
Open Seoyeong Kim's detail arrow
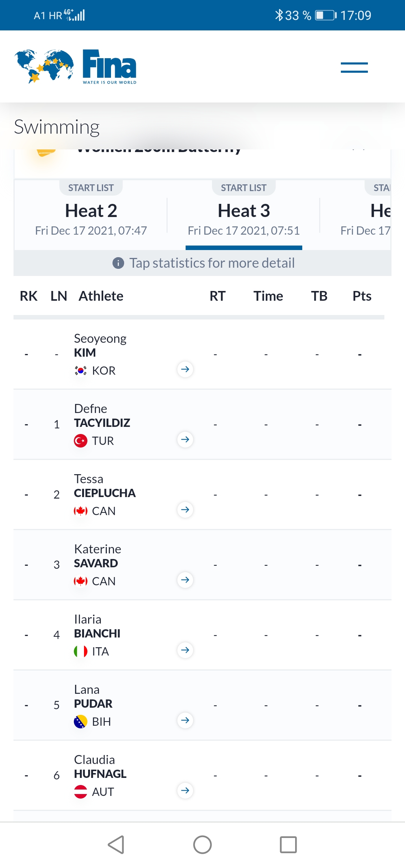[x=185, y=369]
